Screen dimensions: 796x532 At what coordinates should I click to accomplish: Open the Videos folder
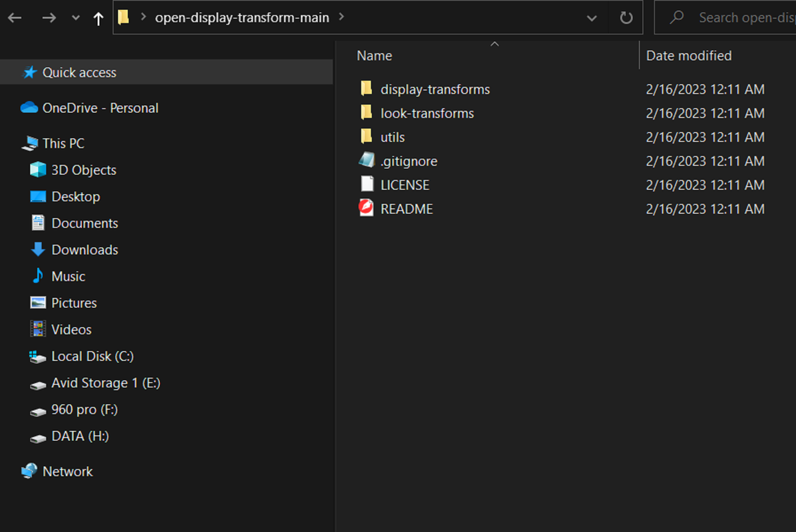coord(71,330)
